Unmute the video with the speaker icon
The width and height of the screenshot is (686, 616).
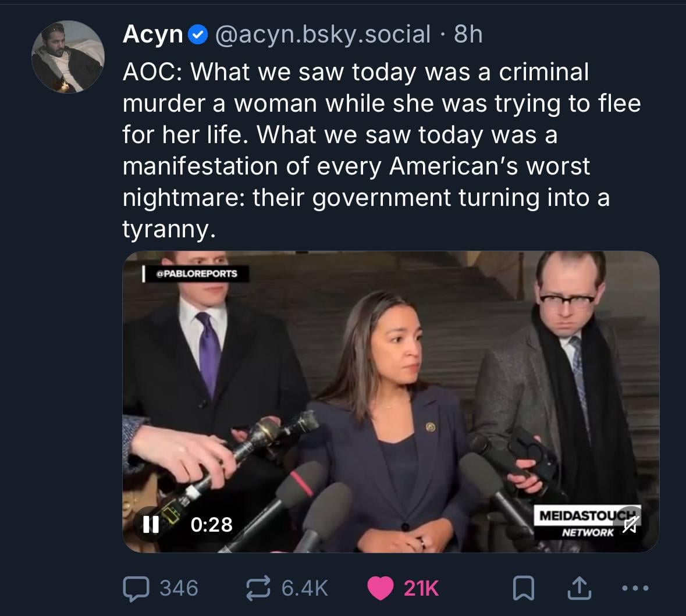[x=629, y=525]
